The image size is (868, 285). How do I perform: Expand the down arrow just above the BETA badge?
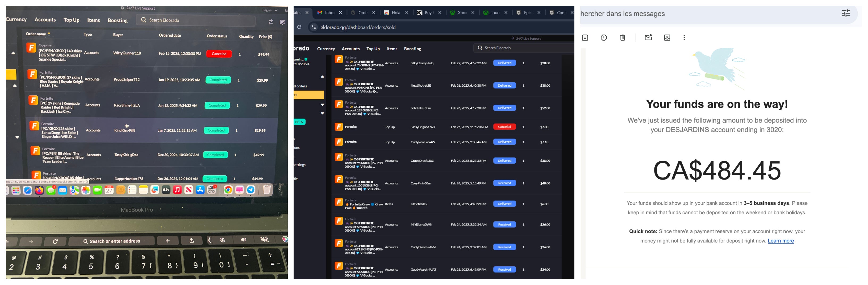point(323,113)
